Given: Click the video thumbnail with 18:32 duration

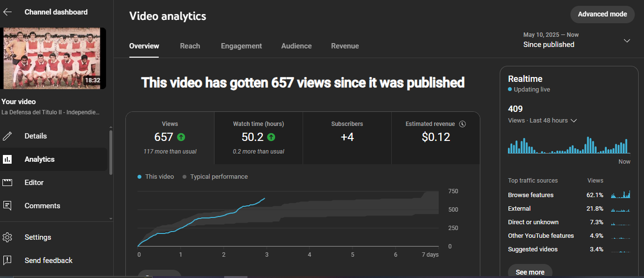Looking at the screenshot, I should coord(54,58).
